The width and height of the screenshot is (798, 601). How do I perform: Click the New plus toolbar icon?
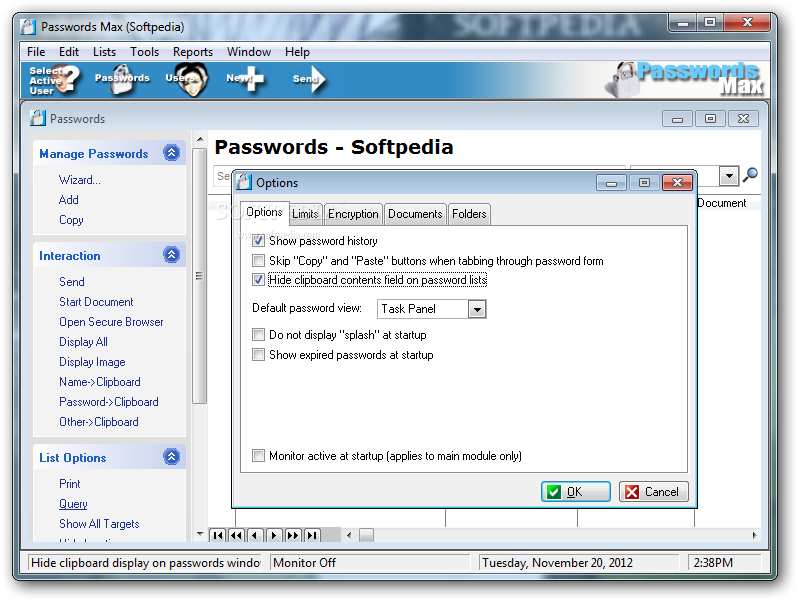245,79
